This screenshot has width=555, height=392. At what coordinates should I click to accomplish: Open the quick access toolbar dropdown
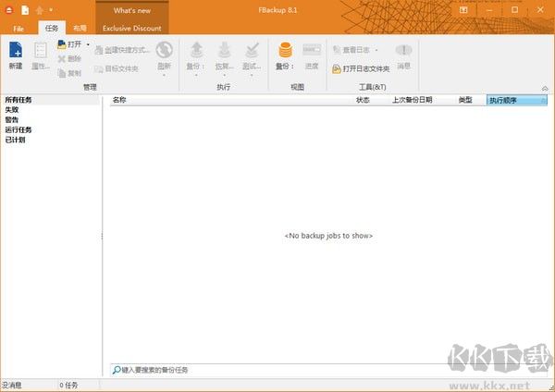coord(51,10)
